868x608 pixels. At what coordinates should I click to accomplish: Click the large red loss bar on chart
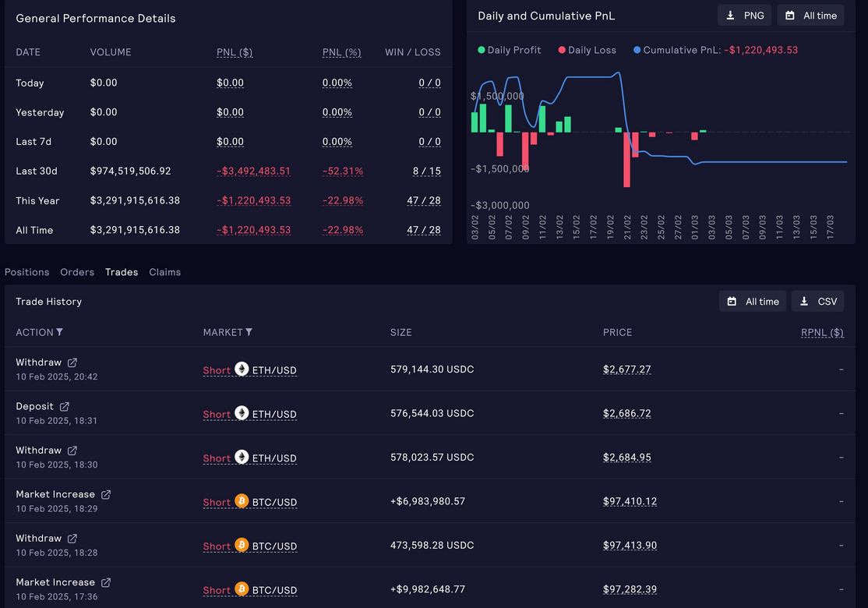coord(626,160)
